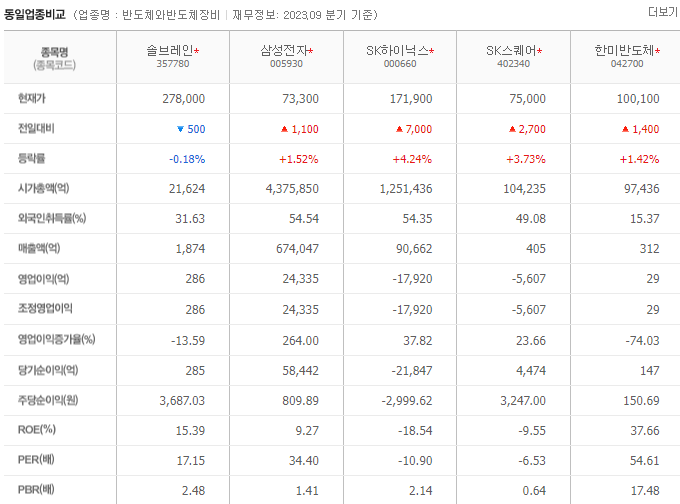Viewport: 680px width, 504px height.
Task: Select foreign ownership 15.37
Action: (x=644, y=219)
